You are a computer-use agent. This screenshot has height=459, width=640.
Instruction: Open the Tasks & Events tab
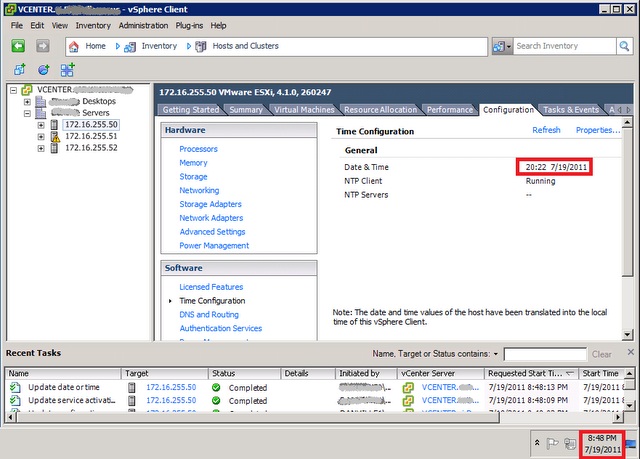(571, 110)
